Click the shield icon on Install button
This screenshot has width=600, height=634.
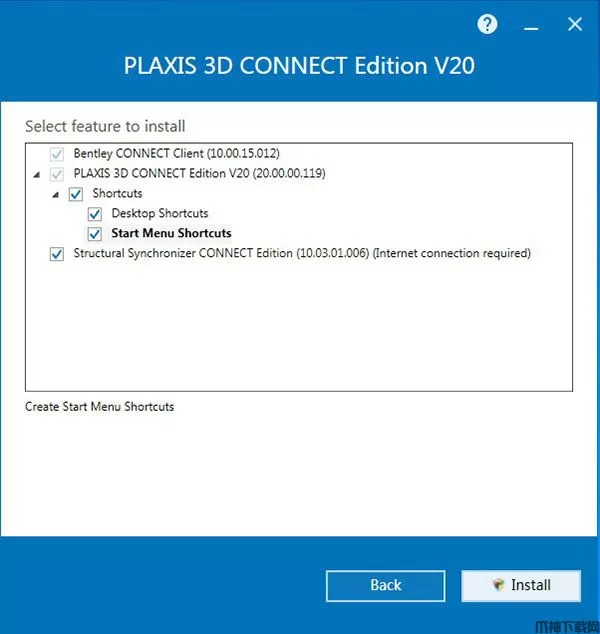[x=498, y=585]
